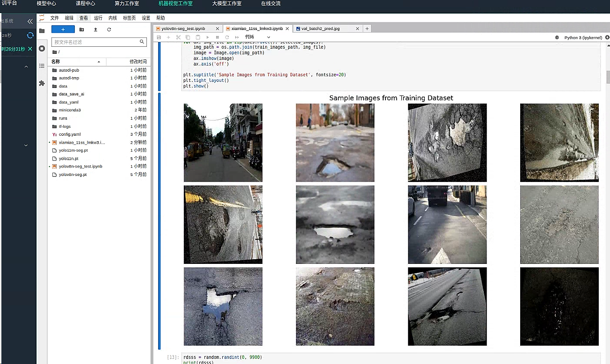Refresh the file browser list

coord(109,29)
